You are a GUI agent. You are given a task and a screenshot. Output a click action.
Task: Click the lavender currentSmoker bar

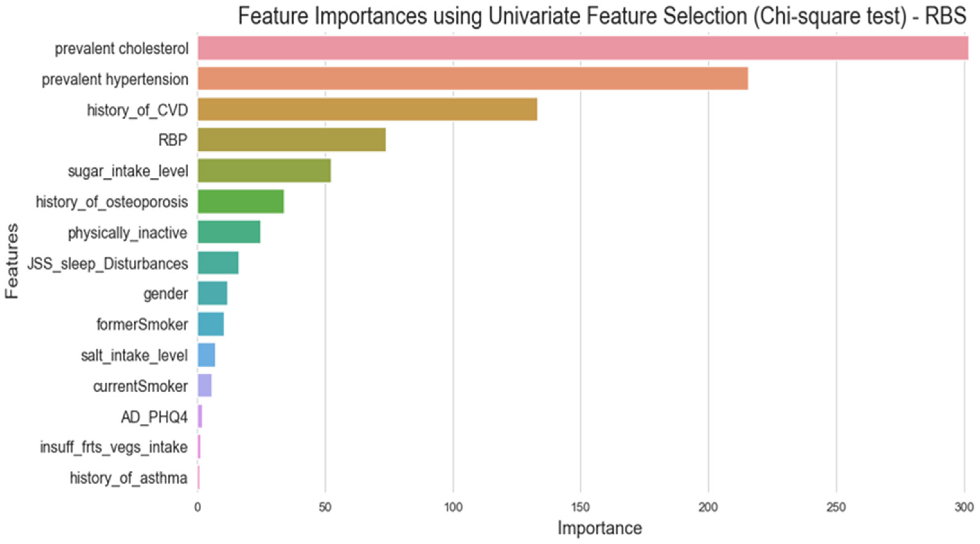[205, 385]
